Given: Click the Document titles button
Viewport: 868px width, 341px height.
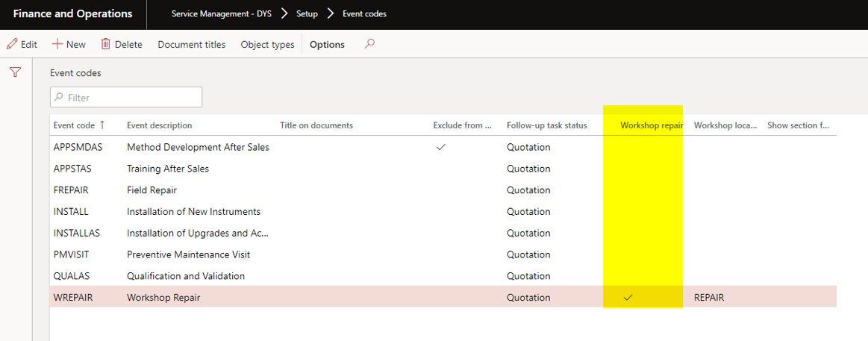Looking at the screenshot, I should tap(191, 44).
